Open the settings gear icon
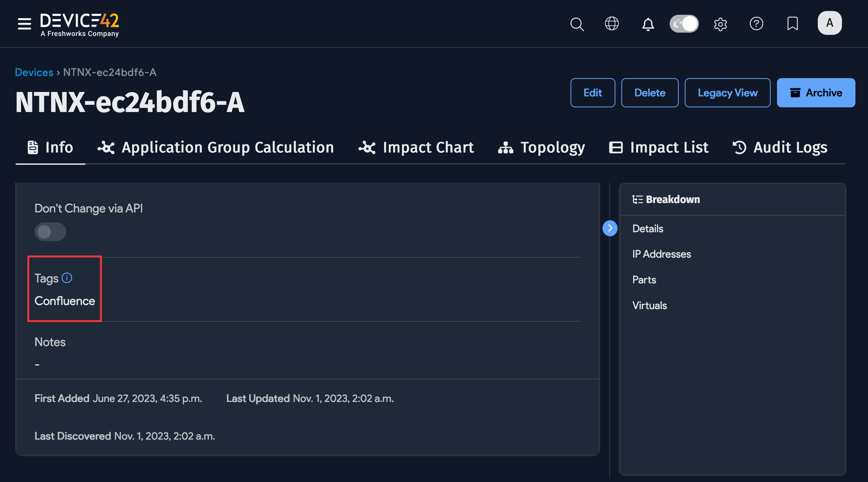 [721, 24]
